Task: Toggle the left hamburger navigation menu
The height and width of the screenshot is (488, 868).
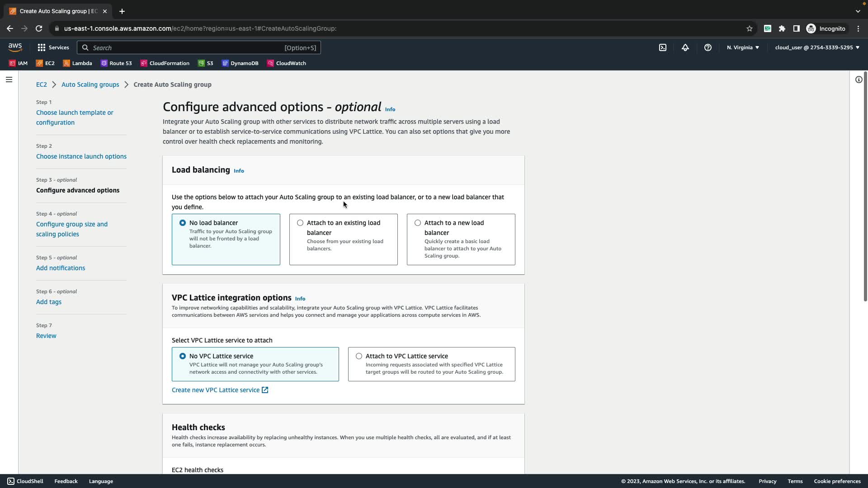Action: (9, 80)
